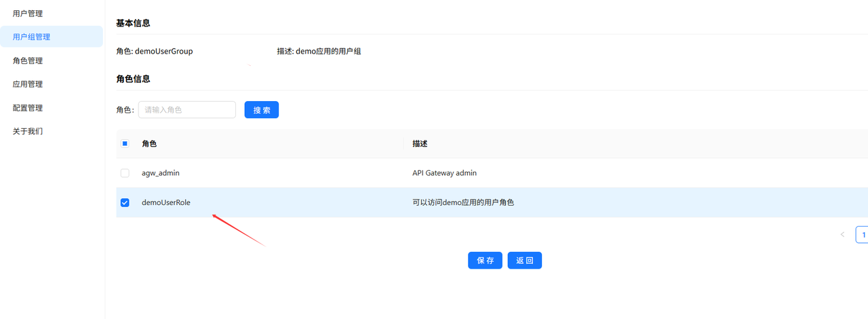This screenshot has width=868, height=319.
Task: Click the 描述 column header
Action: pos(420,144)
